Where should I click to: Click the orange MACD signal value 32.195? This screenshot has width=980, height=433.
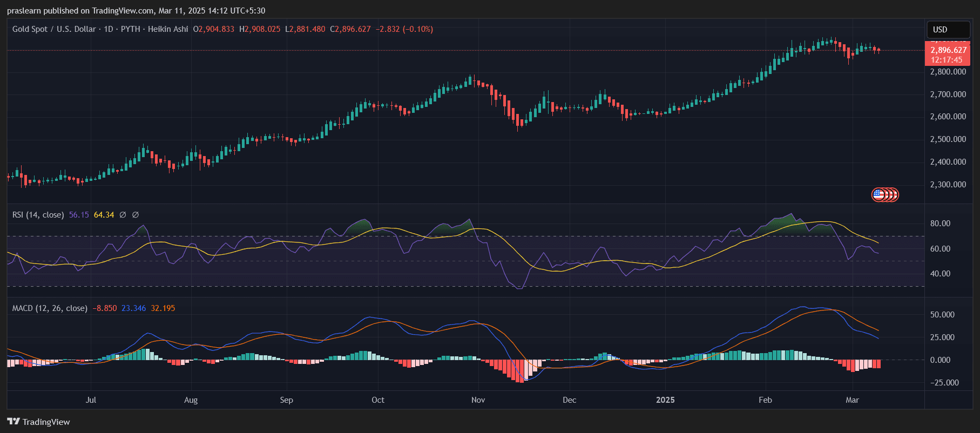pos(163,308)
